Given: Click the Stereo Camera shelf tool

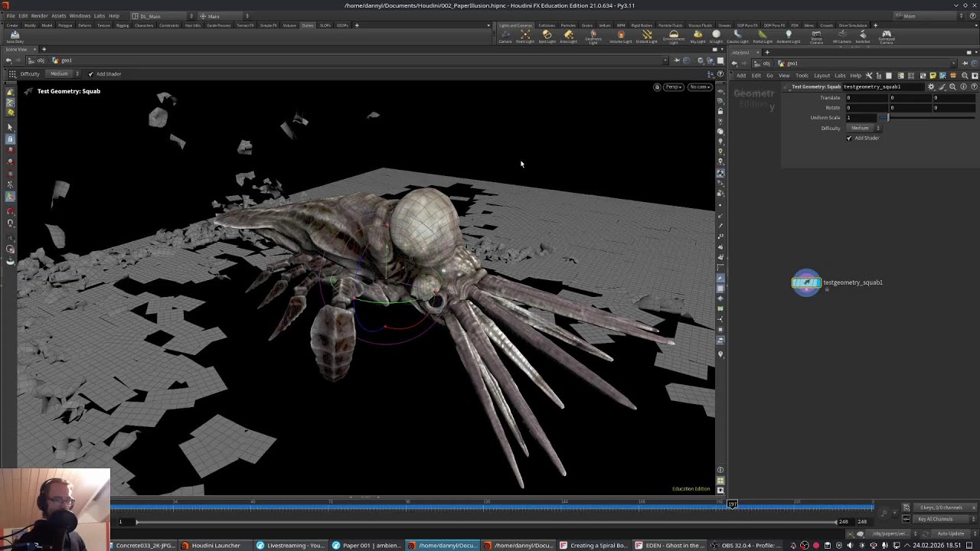Looking at the screenshot, I should click(816, 37).
